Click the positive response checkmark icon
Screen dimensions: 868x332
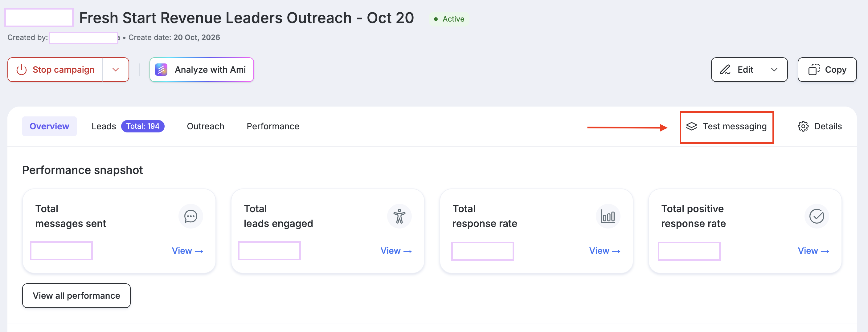(x=817, y=216)
